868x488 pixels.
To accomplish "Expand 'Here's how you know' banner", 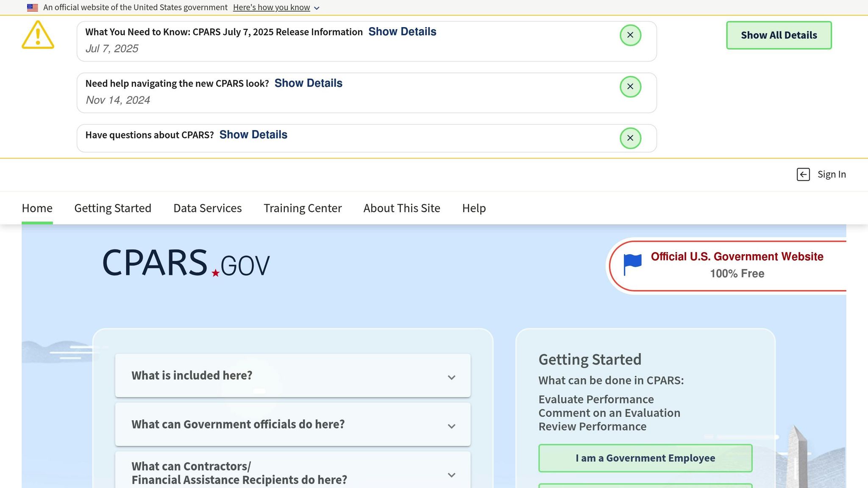I will (x=276, y=8).
